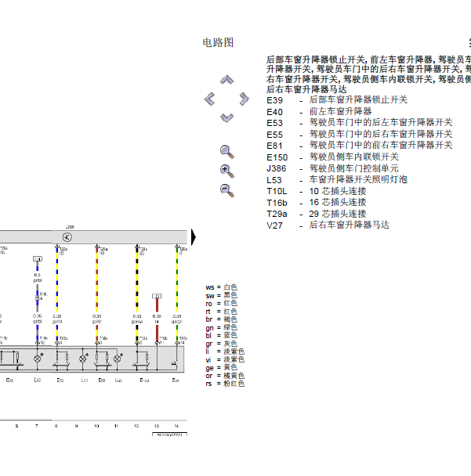Click track number 12 on the diagram
471x476 pixels.
tap(136, 426)
